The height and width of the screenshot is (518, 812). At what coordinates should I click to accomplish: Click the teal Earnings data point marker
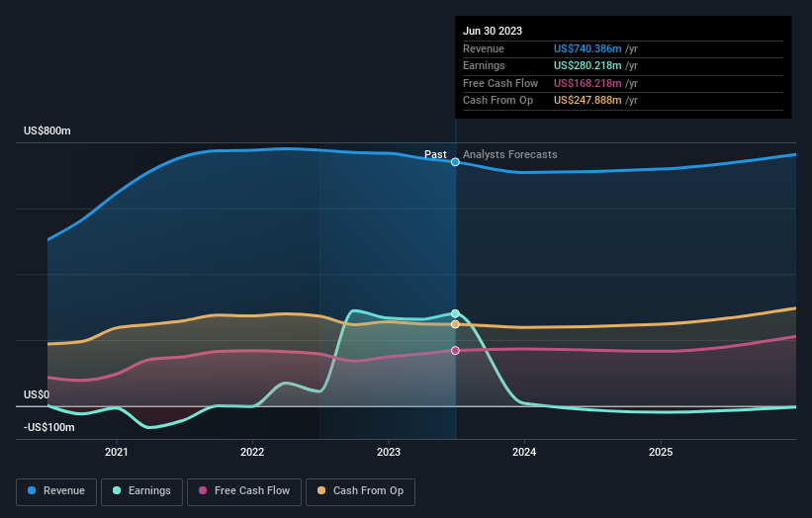pos(455,313)
